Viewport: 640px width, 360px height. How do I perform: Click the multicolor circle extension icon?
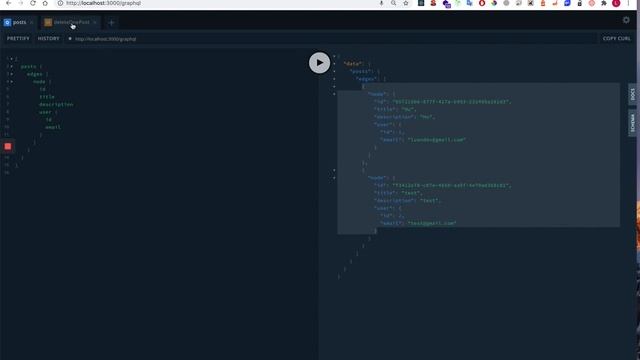[494, 3]
